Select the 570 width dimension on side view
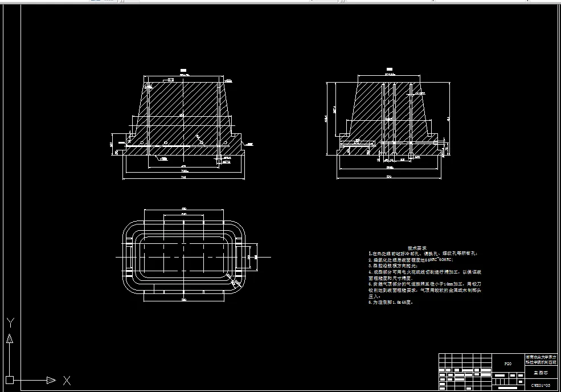The width and height of the screenshot is (561, 392). coord(389,177)
